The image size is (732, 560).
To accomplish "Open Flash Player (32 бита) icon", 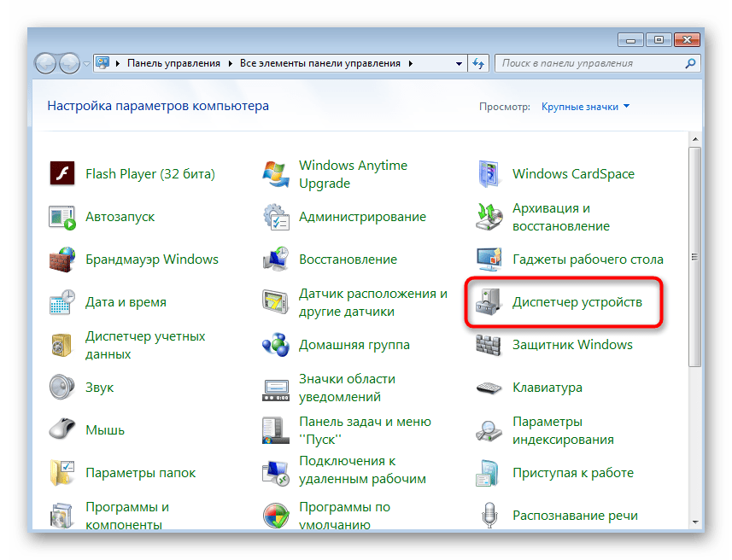I will [62, 174].
